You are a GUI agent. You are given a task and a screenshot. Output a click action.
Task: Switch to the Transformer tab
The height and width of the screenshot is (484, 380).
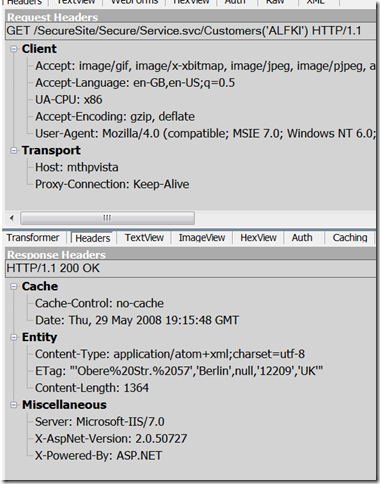(33, 238)
